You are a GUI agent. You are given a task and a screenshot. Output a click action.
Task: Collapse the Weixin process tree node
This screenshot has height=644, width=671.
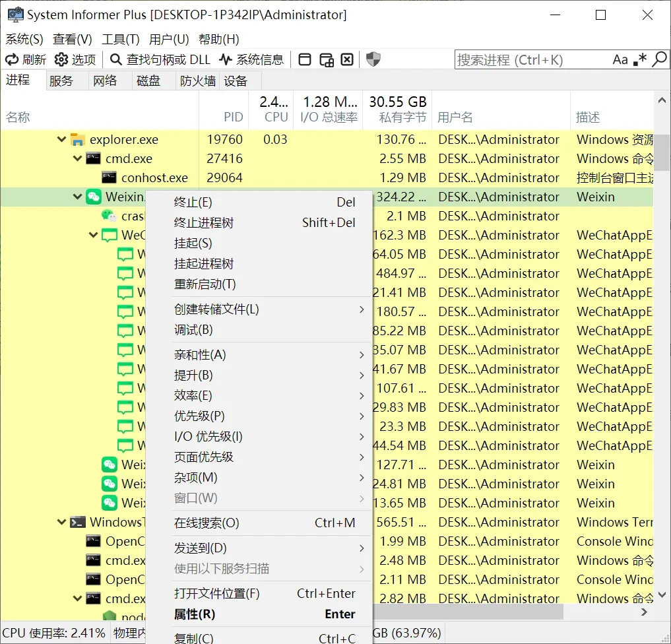(x=77, y=197)
